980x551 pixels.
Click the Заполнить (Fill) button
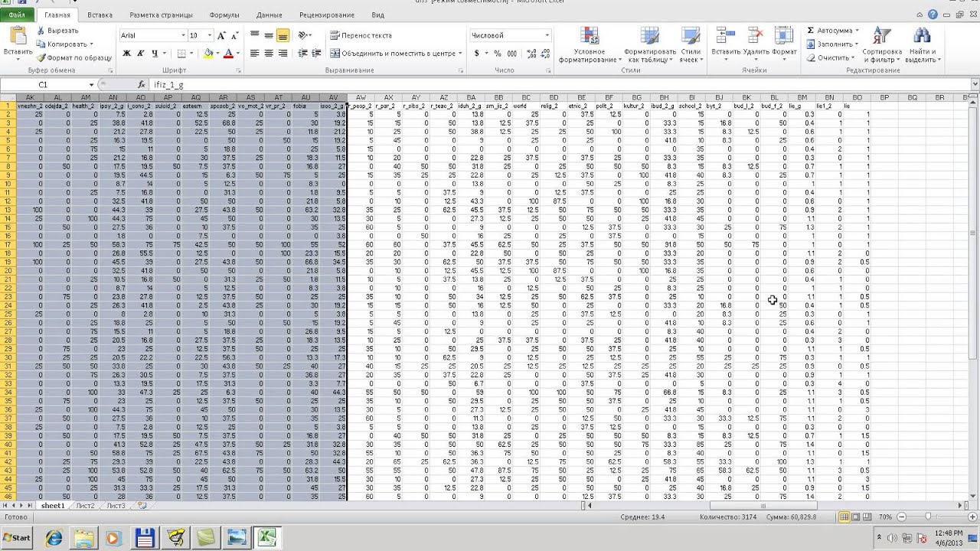[x=831, y=44]
